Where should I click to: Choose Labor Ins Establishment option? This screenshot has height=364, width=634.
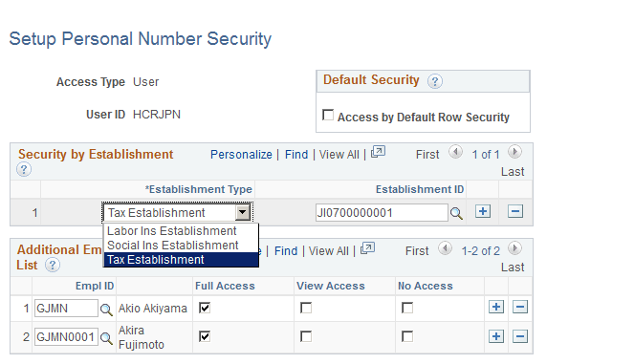click(x=181, y=231)
